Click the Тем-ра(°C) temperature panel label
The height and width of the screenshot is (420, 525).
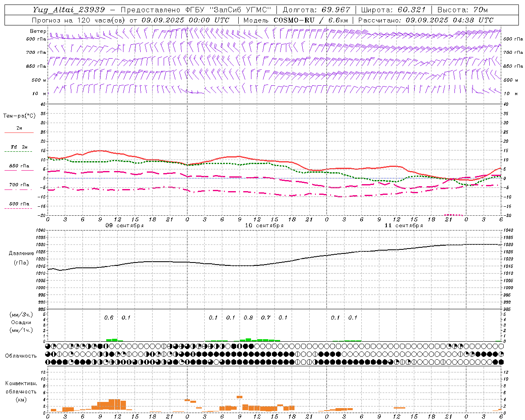(x=19, y=116)
